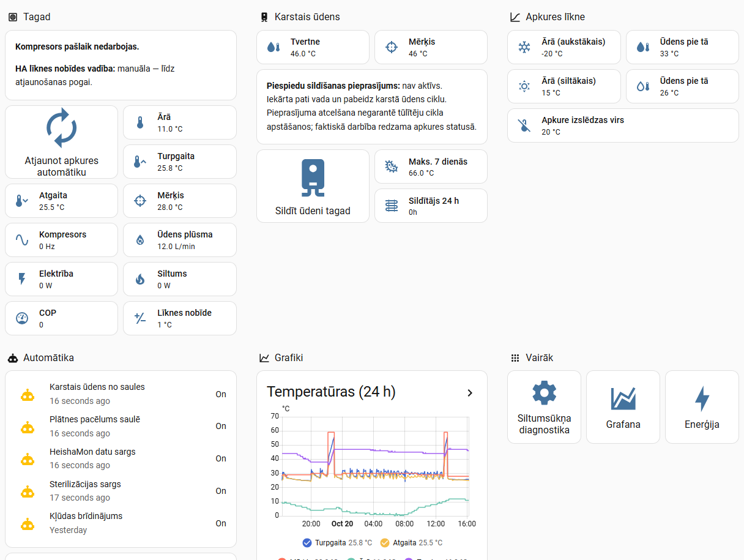This screenshot has height=560, width=744.
Task: Open Siltumsūkņa diagnostika via its gear icon
Action: click(544, 393)
